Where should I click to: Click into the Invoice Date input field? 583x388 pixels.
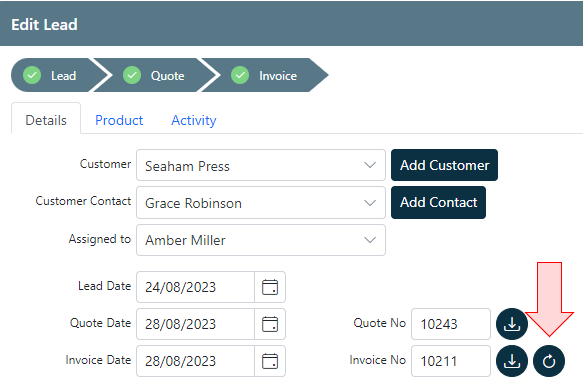(x=196, y=361)
